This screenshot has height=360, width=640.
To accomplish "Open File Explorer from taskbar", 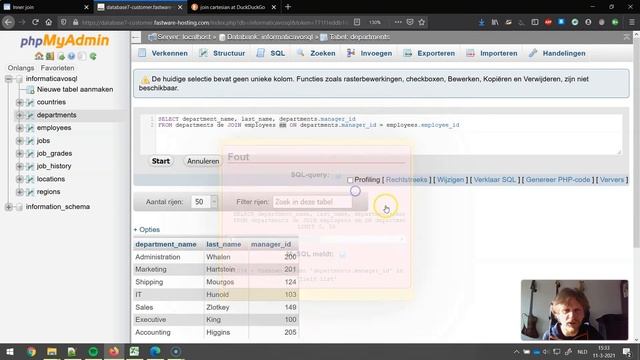I will click(x=52, y=351).
